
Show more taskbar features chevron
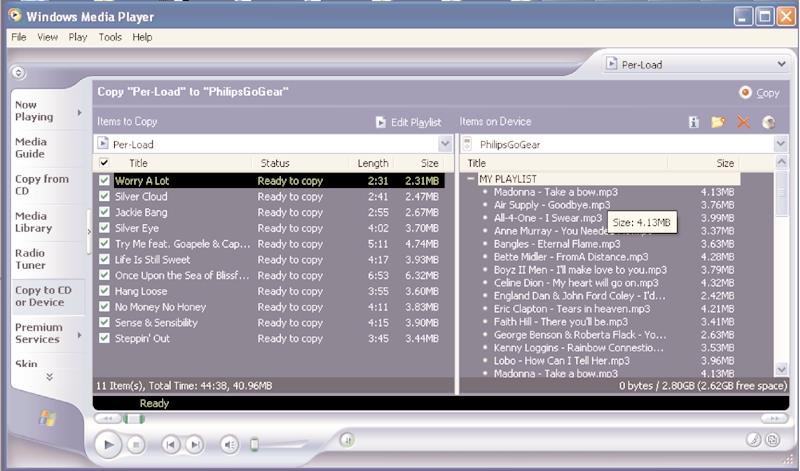click(49, 377)
